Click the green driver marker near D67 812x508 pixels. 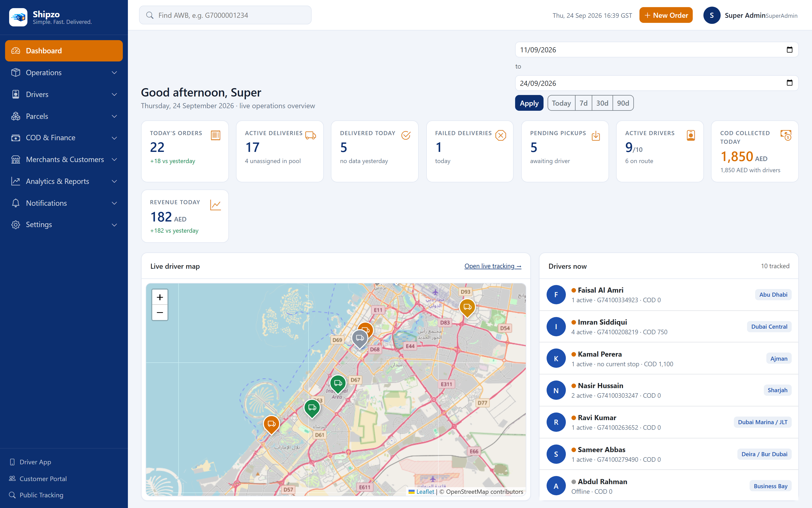(338, 384)
